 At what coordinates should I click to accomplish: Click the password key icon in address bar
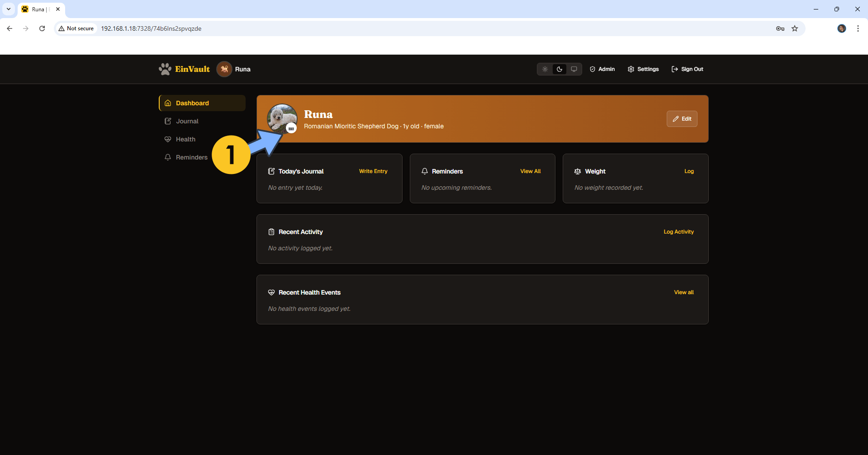point(780,28)
